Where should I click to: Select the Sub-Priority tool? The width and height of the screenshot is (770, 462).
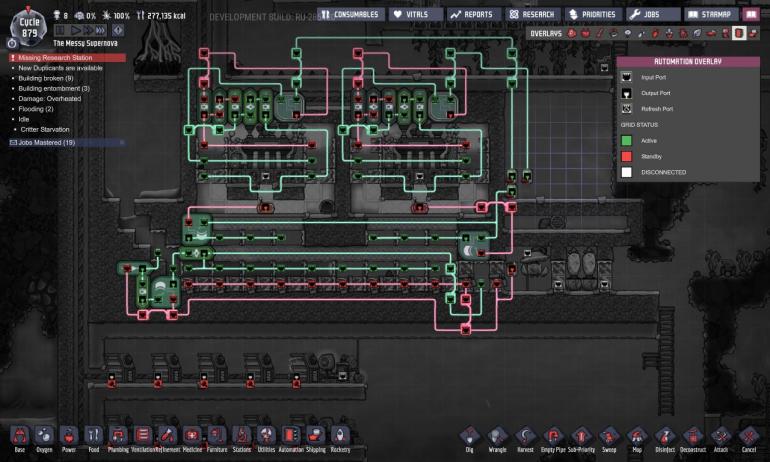[x=581, y=437]
